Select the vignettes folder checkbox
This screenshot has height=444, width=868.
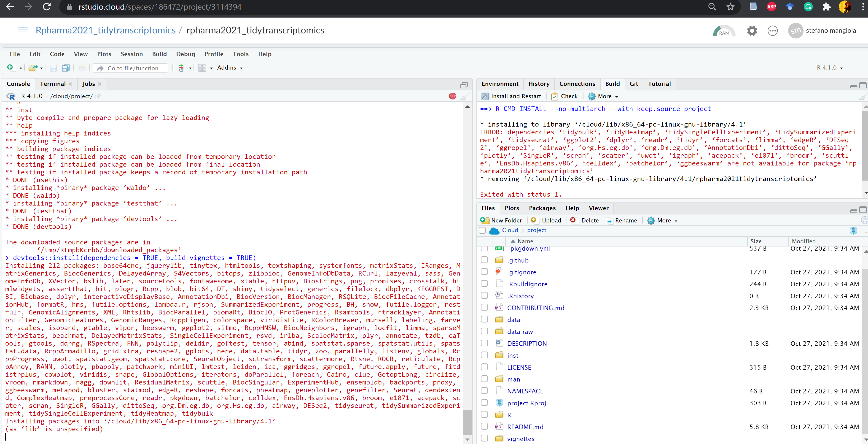tap(484, 438)
